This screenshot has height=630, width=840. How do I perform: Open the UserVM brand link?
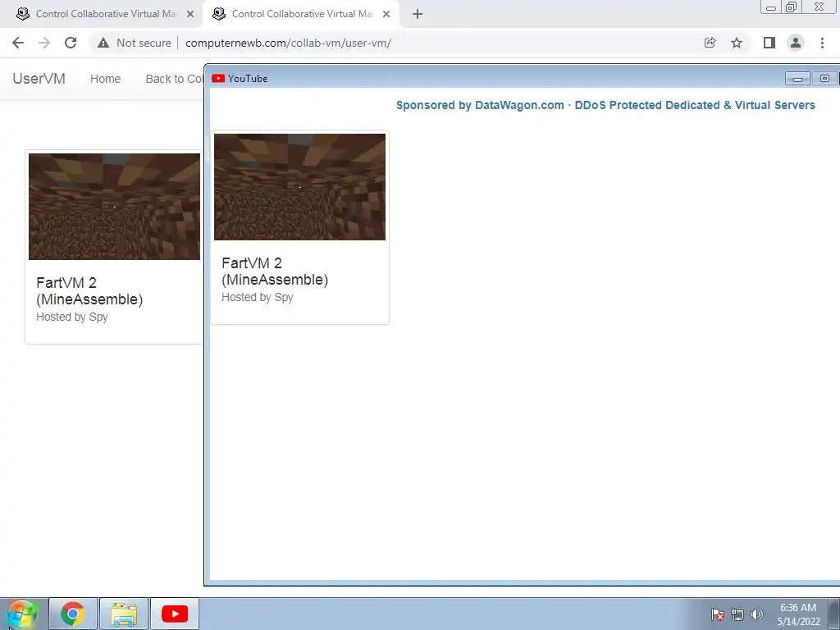tap(39, 79)
